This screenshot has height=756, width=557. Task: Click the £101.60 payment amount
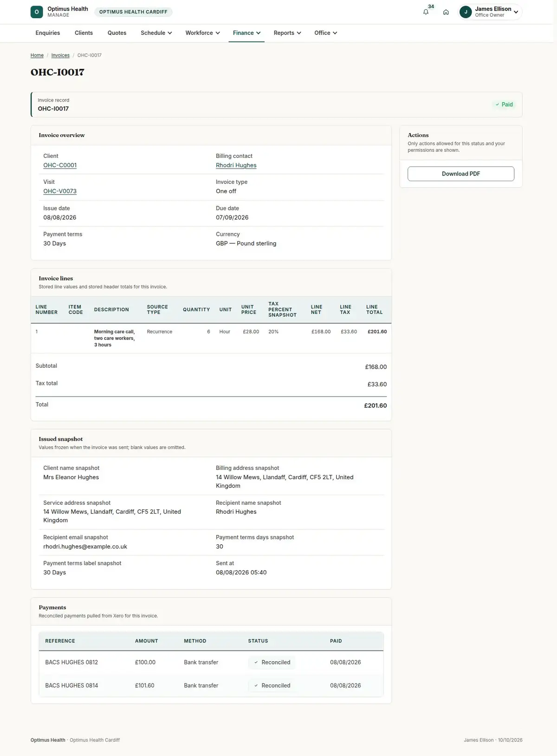(145, 685)
